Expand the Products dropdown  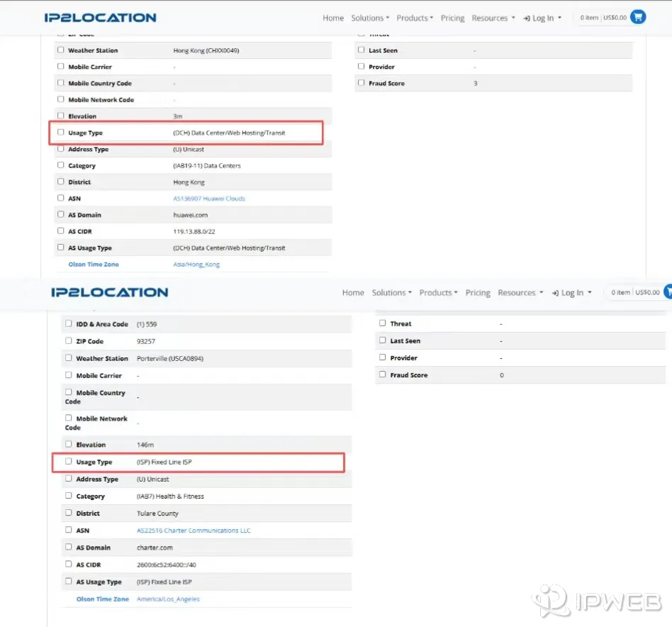[414, 18]
